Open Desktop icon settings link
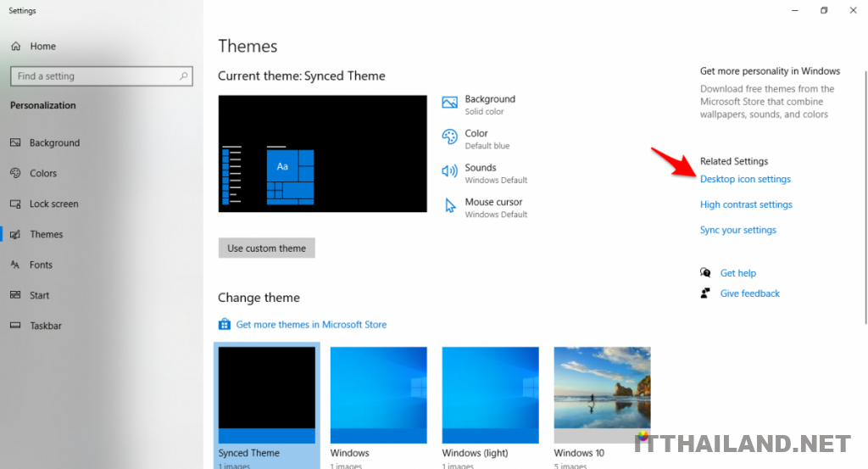The height and width of the screenshot is (469, 868). click(x=745, y=179)
